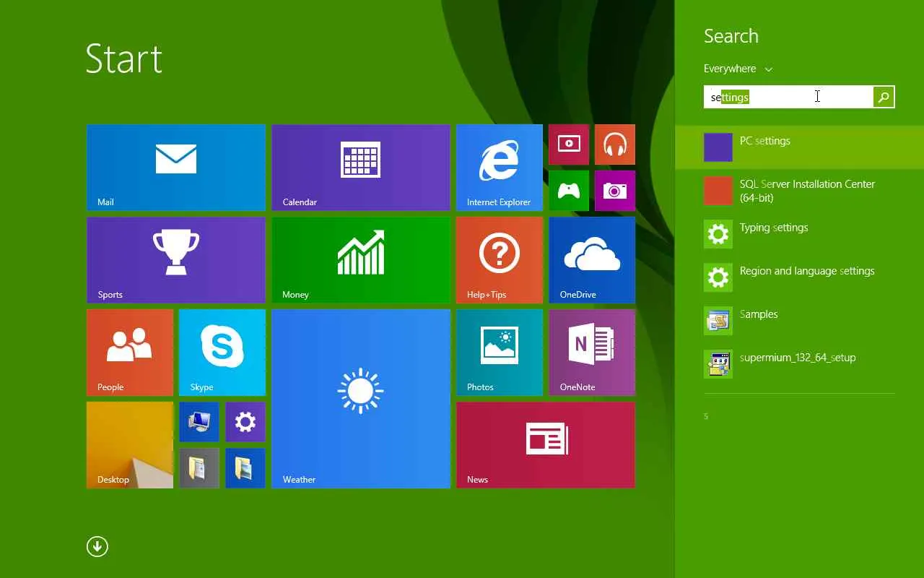Viewport: 924px width, 578px height.
Task: Open SQL Server Installation Center (64-bit) result
Action: pos(799,191)
